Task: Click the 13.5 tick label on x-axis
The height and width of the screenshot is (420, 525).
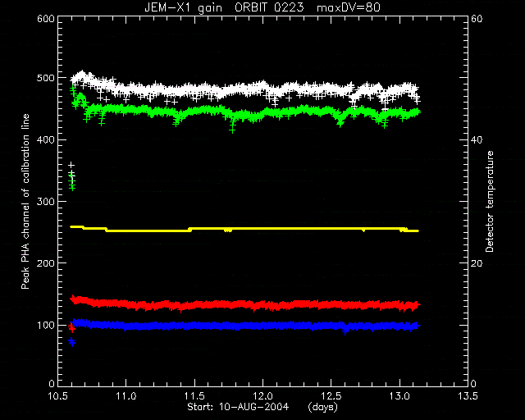Action: click(468, 396)
